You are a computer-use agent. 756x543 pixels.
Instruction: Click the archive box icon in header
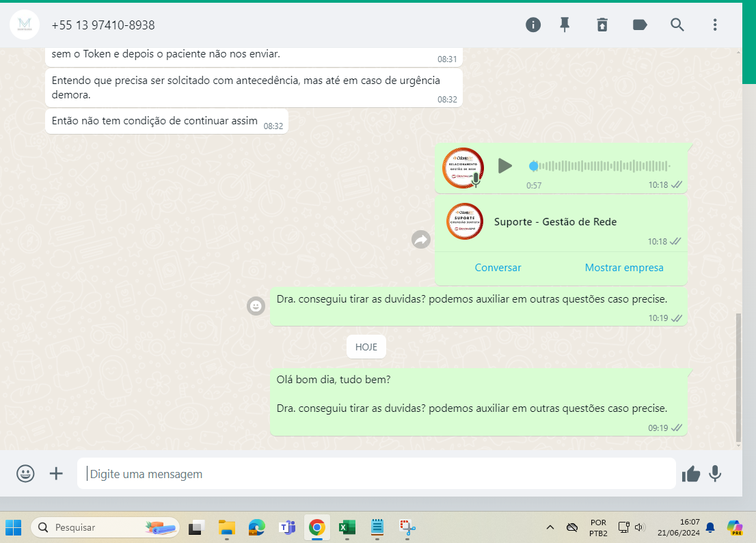pos(602,25)
